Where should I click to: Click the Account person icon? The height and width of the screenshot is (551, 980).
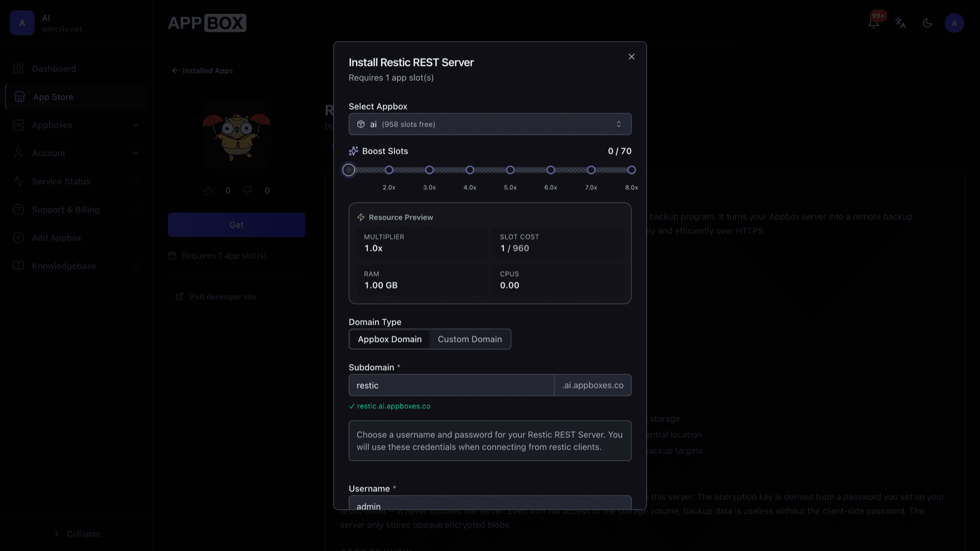tap(18, 153)
